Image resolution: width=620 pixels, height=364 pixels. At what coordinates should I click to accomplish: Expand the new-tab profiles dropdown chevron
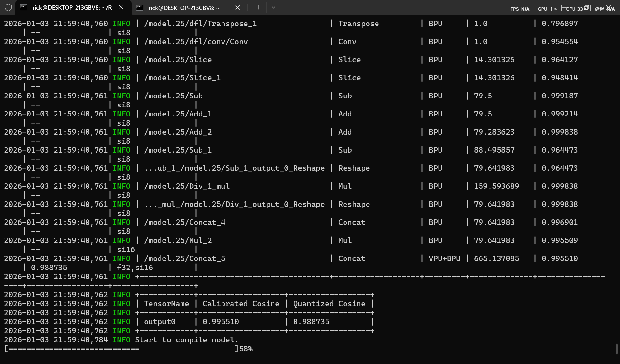click(274, 7)
